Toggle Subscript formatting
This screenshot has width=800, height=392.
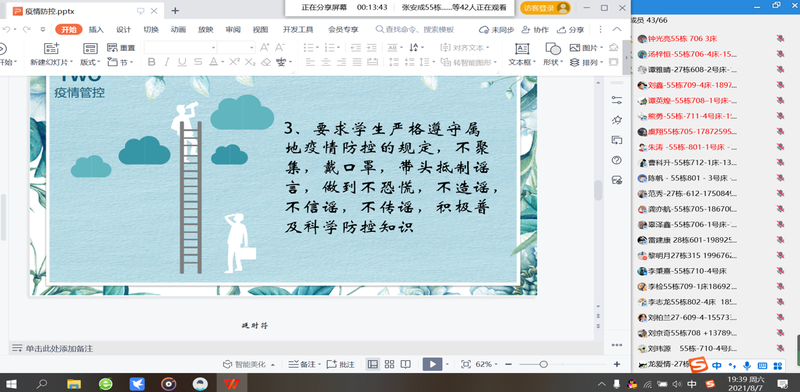point(249,62)
